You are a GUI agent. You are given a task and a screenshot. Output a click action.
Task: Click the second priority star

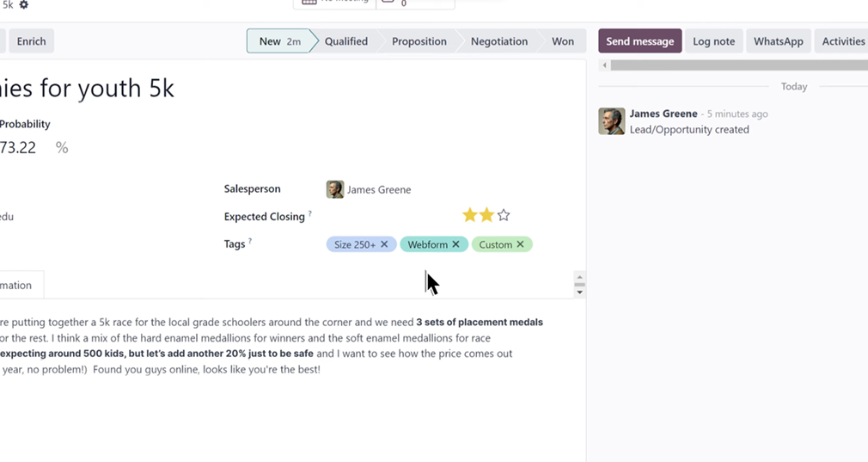(486, 215)
